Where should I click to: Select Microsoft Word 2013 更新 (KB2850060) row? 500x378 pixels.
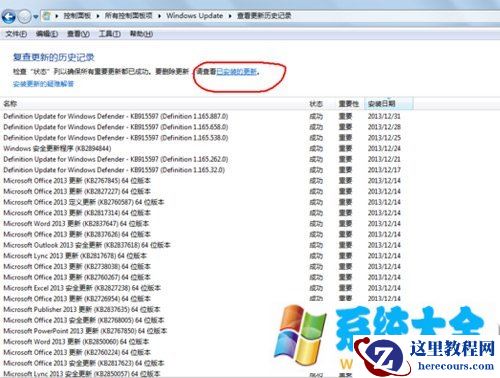click(x=76, y=341)
